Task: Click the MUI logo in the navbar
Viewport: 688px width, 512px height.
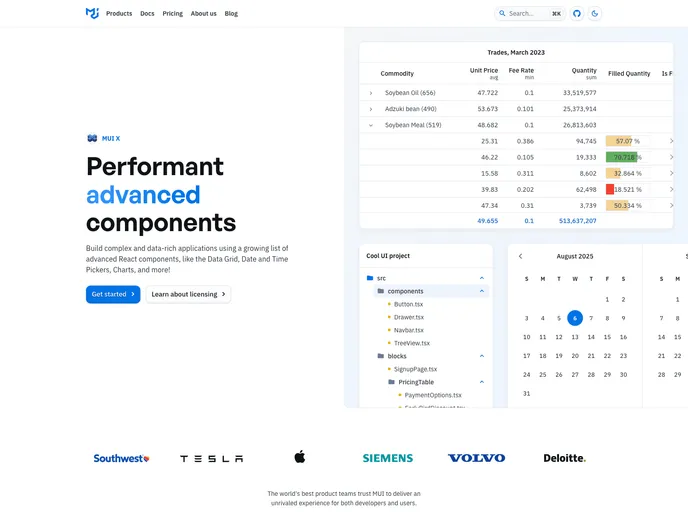Action: pos(92,13)
